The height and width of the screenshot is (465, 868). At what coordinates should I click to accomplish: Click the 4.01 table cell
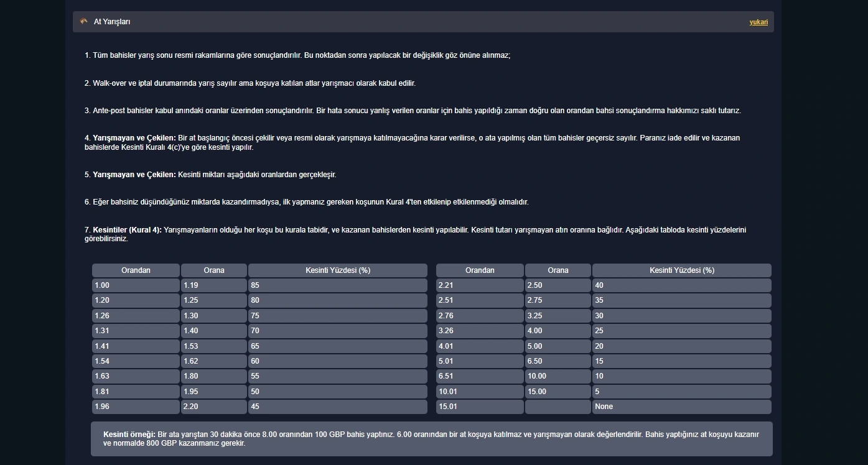(480, 346)
